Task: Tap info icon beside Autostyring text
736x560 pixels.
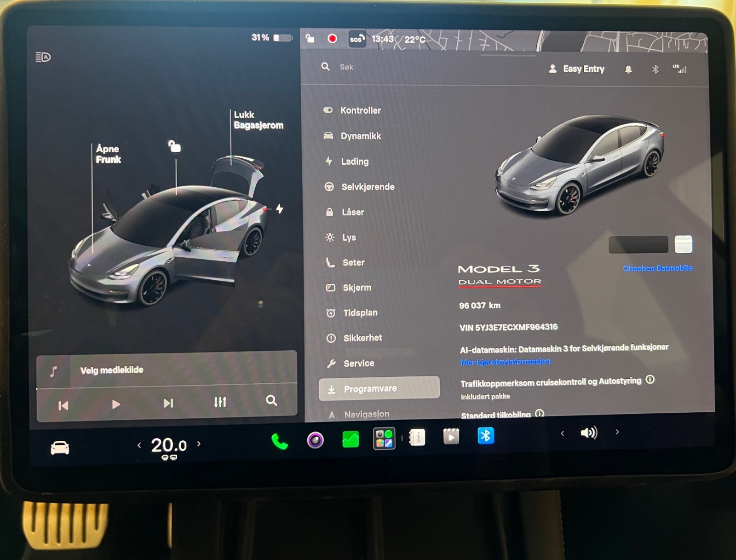Action: click(x=650, y=380)
